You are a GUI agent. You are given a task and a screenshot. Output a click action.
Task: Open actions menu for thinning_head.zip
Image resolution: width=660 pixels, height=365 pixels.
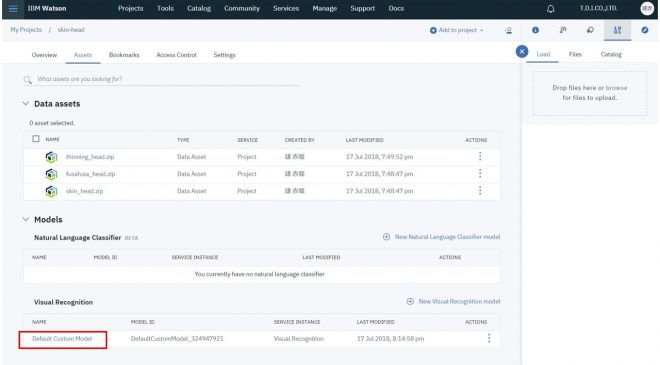(480, 157)
